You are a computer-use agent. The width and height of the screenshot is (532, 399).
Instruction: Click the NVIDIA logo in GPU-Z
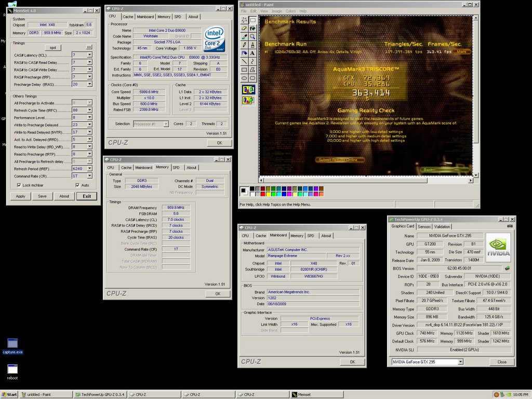point(498,247)
